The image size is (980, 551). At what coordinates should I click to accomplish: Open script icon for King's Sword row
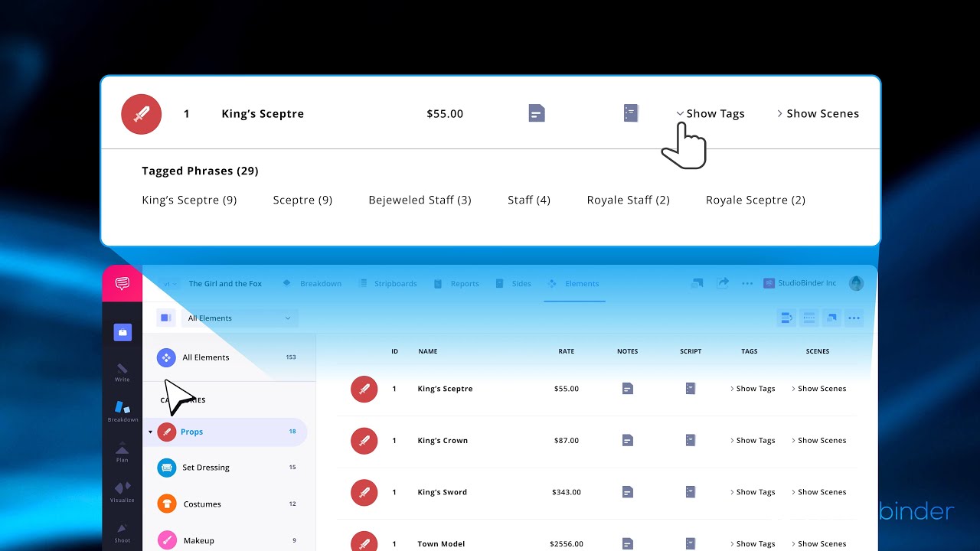(x=691, y=492)
